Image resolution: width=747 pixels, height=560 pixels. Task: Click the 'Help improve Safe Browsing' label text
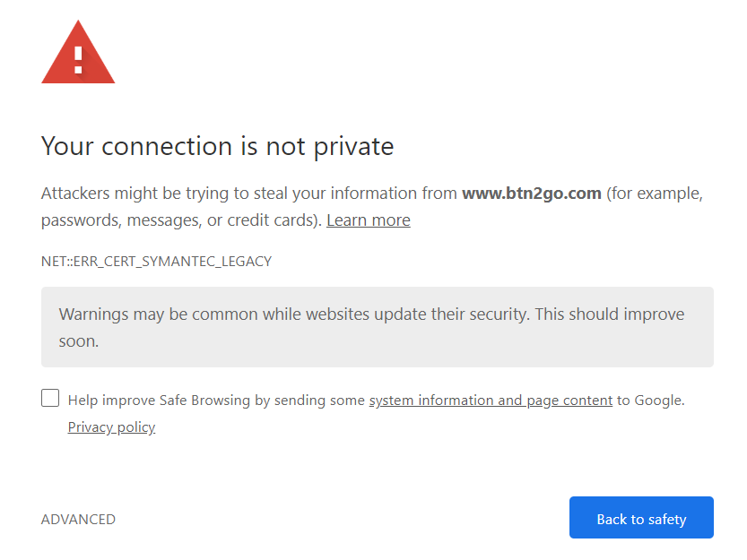(159, 400)
